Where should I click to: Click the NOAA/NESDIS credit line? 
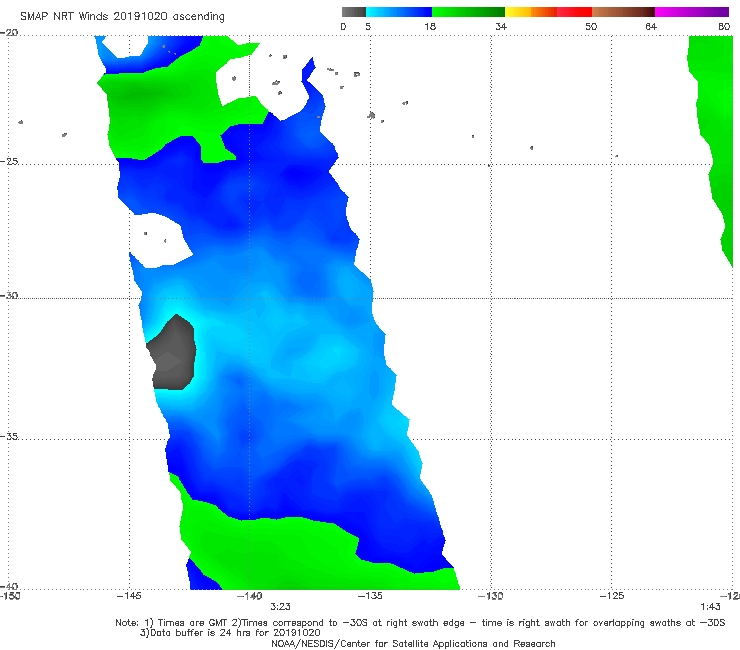tap(413, 644)
